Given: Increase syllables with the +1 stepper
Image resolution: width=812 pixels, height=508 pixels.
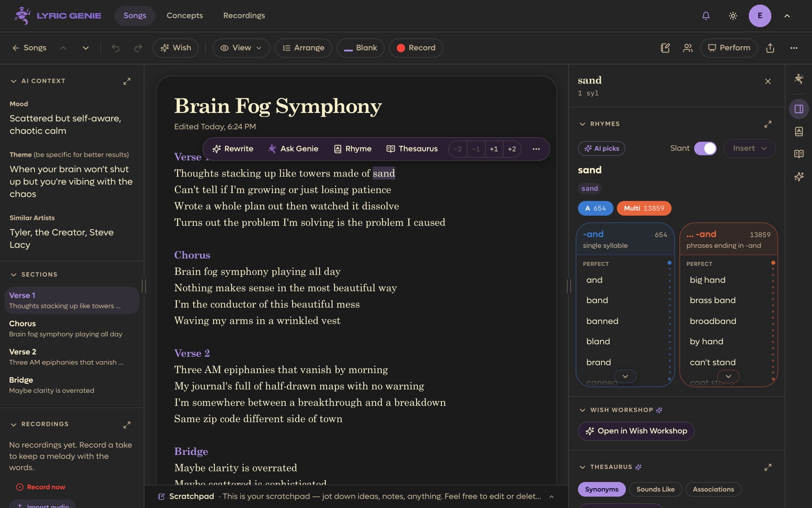Looking at the screenshot, I should pyautogui.click(x=494, y=149).
